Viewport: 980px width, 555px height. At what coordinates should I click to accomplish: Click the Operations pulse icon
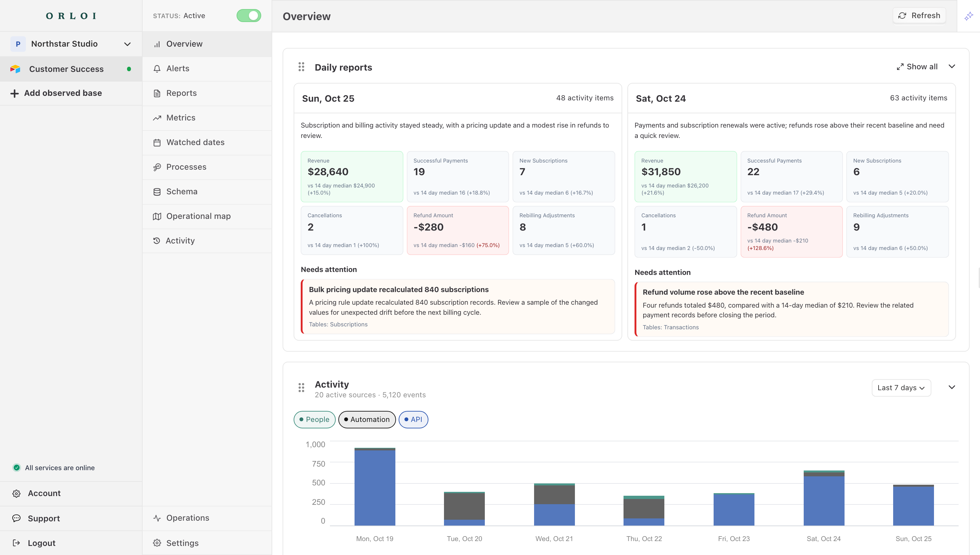tap(157, 518)
